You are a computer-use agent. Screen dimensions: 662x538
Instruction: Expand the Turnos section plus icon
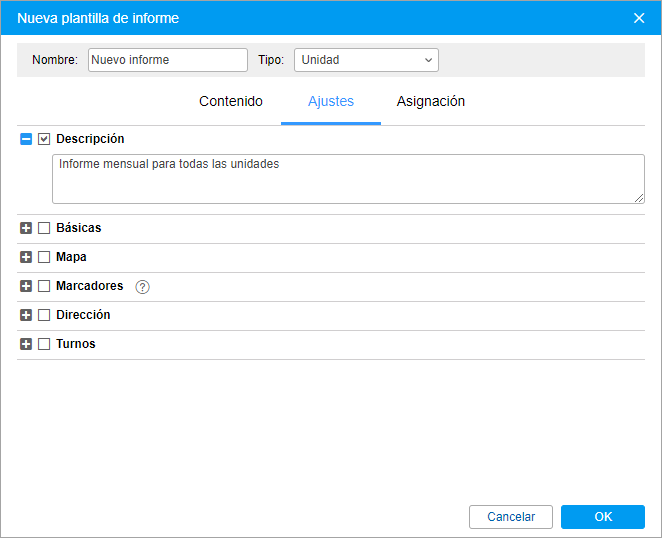26,344
